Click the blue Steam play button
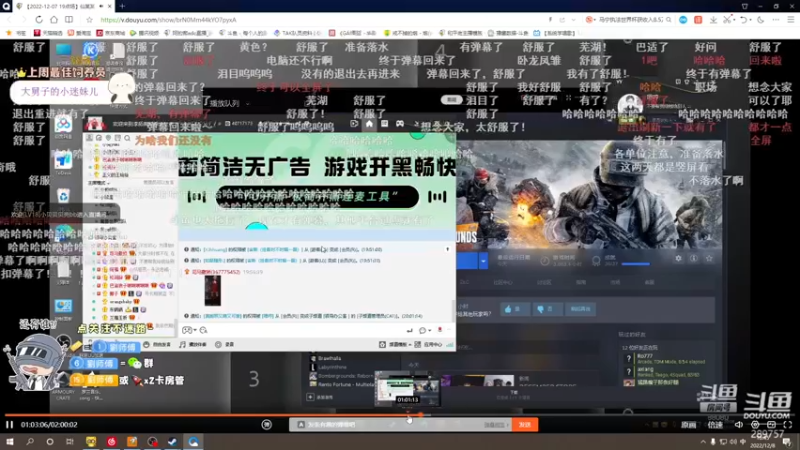800x450 pixels. [x=466, y=260]
